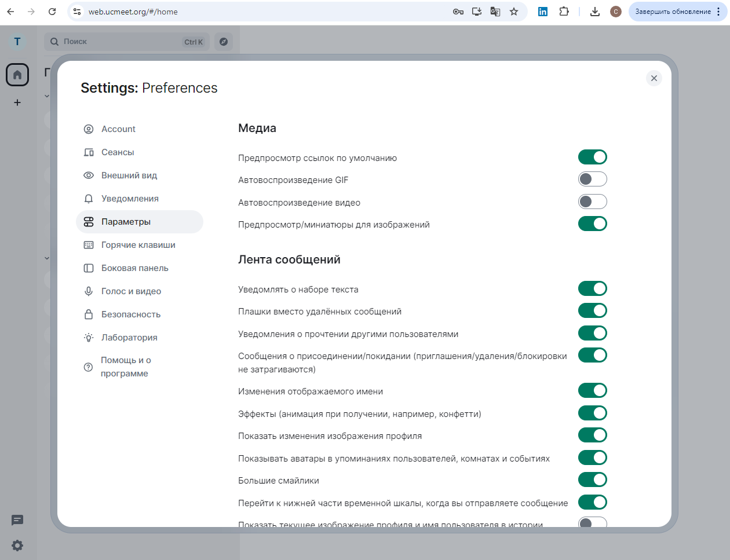Click the explore rooms compass icon
730x560 pixels.
pos(224,41)
